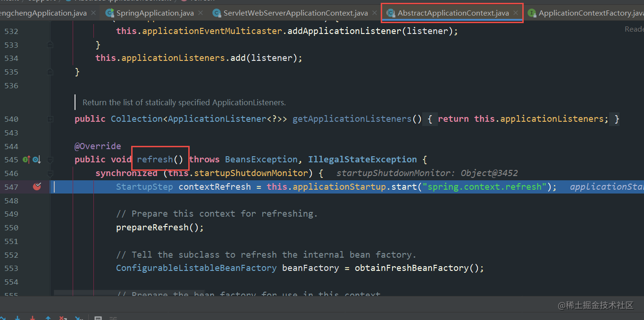
Task: Click the ConfigurableListableBeanFactory type on line 553
Action: pyautogui.click(x=196, y=268)
